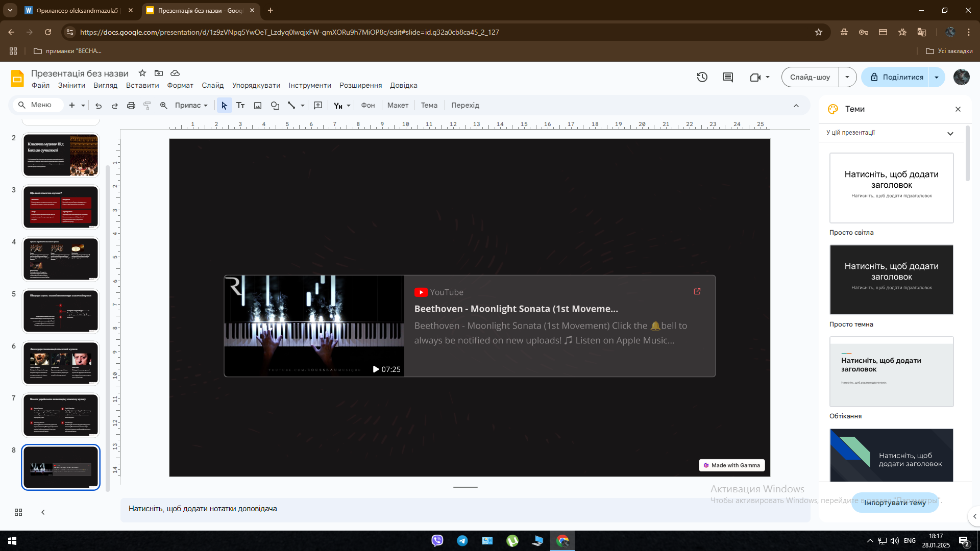
Task: Open the Вставити menu
Action: 142,86
